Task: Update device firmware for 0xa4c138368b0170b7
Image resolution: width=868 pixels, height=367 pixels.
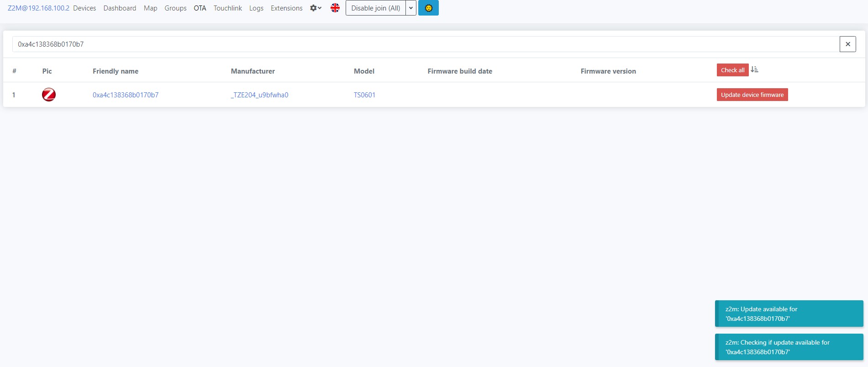Action: (x=752, y=95)
